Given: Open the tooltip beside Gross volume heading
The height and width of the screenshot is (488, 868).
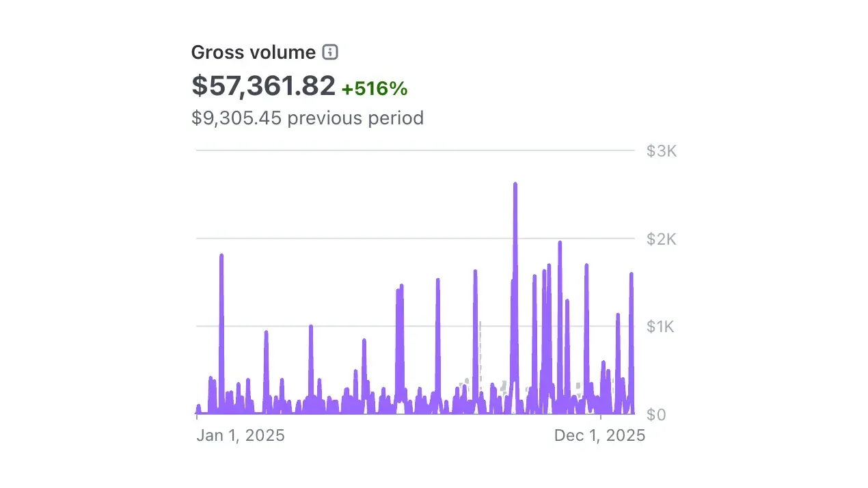Looking at the screenshot, I should 330,52.
